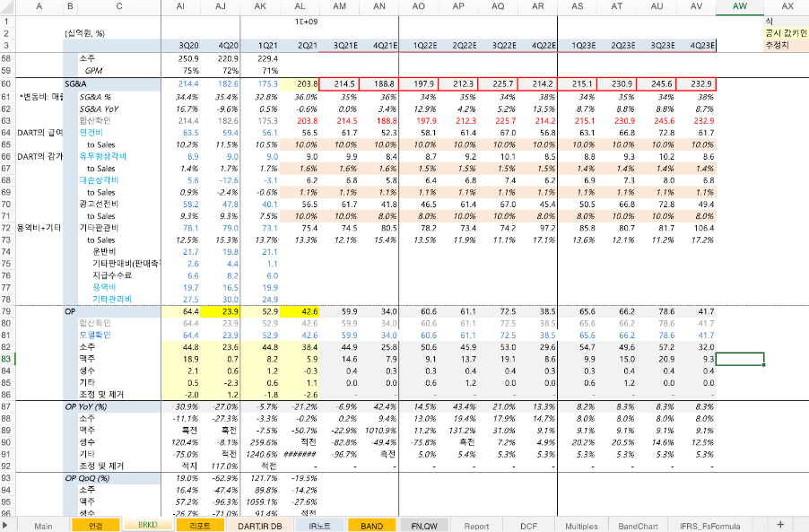Go to the 리포트 sheet tab
The width and height of the screenshot is (809, 532).
tap(200, 526)
